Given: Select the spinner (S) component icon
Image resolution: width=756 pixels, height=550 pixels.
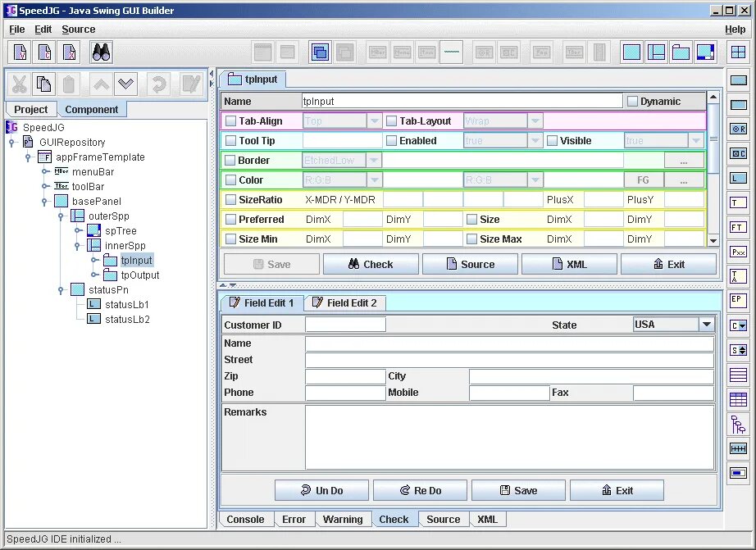Looking at the screenshot, I should [x=738, y=350].
